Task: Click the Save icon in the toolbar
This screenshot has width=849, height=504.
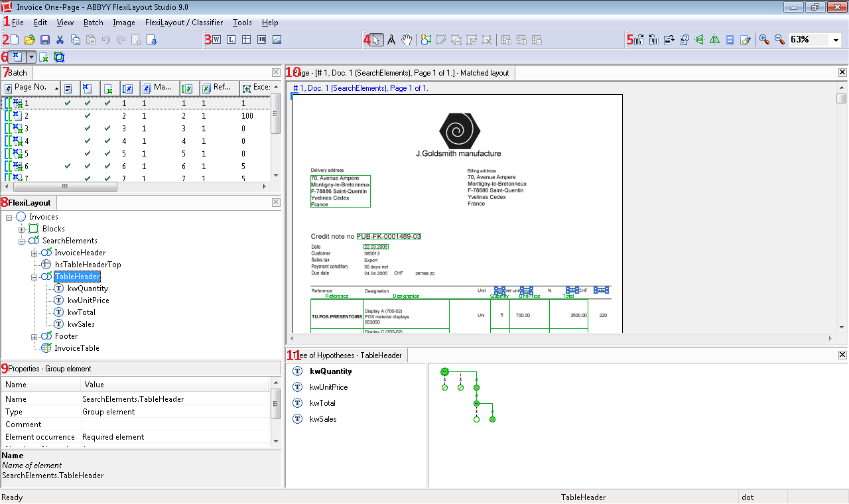Action: (45, 40)
